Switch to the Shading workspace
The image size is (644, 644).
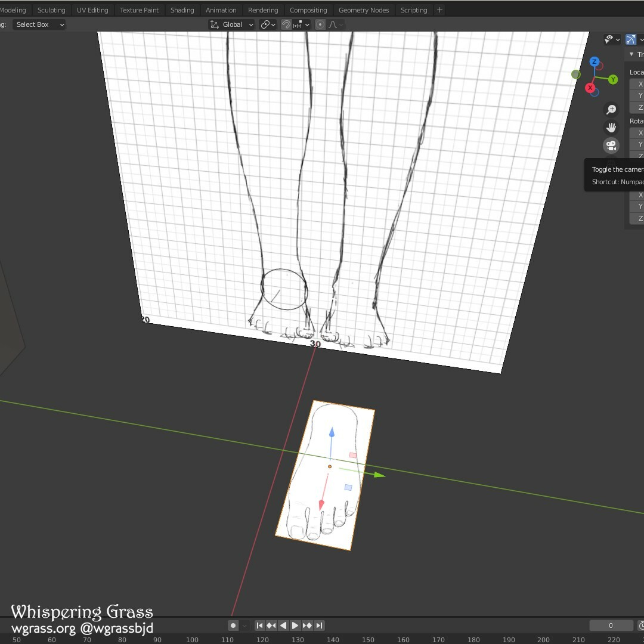pyautogui.click(x=182, y=10)
